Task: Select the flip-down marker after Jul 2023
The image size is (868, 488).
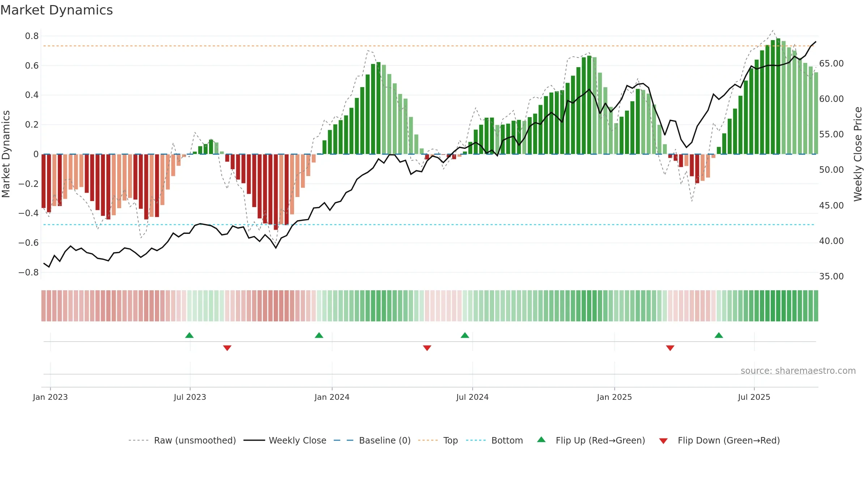Action: point(227,348)
